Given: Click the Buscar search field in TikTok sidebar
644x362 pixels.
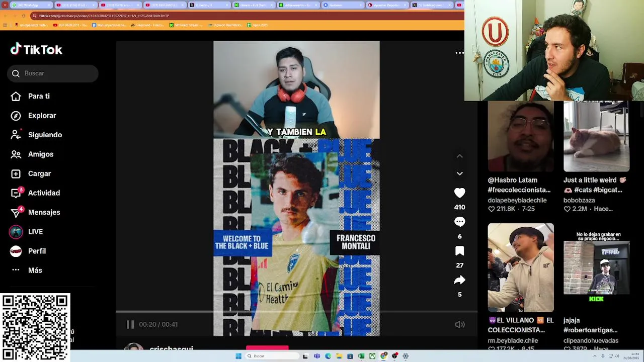Looking at the screenshot, I should click(53, 73).
